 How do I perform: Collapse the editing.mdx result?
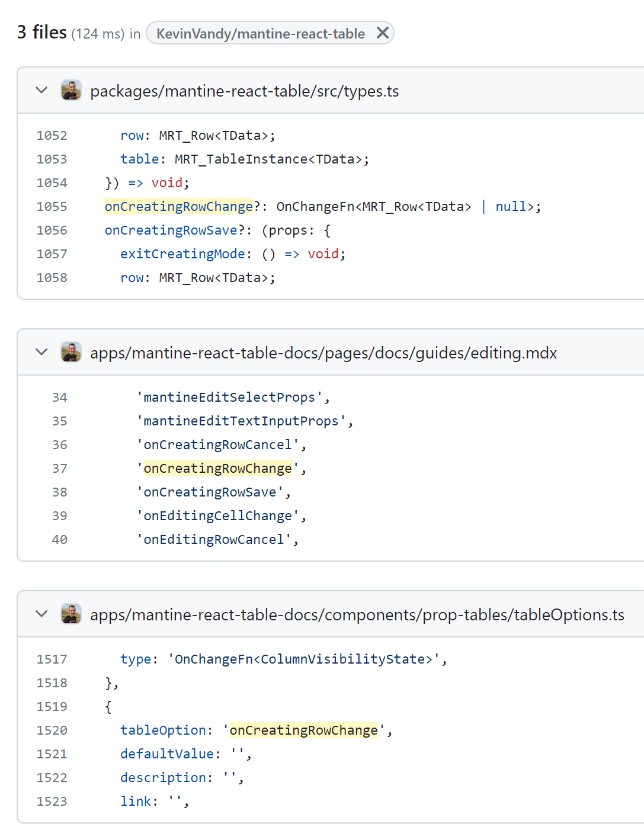point(41,353)
